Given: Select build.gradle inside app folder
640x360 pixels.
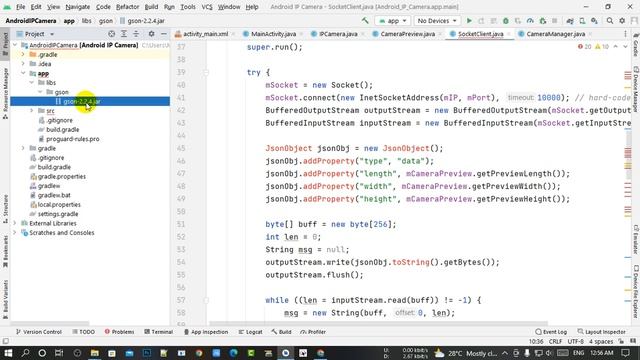Looking at the screenshot, I should 62,129.
